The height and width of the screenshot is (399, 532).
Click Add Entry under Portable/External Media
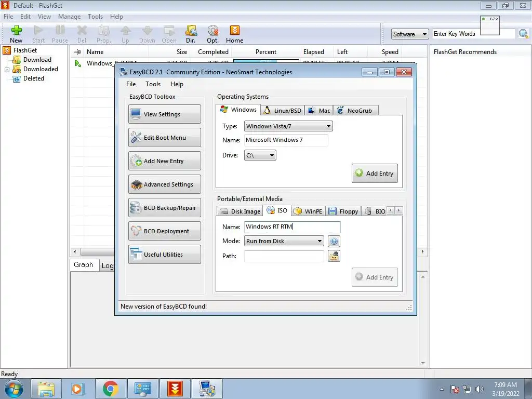[375, 277]
